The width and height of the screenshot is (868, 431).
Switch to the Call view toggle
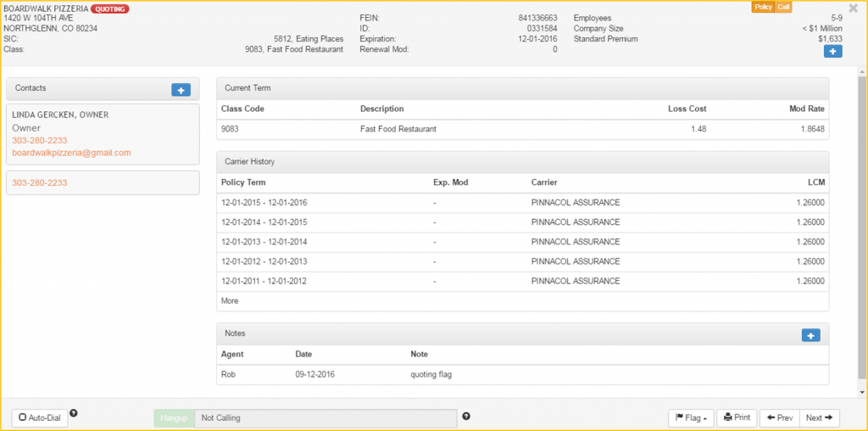tap(784, 7)
